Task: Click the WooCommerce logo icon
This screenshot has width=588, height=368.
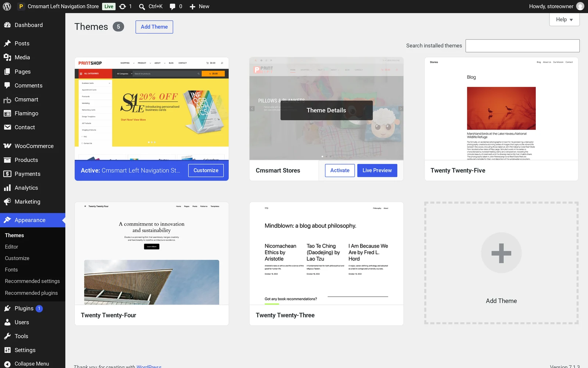Action: tap(7, 146)
